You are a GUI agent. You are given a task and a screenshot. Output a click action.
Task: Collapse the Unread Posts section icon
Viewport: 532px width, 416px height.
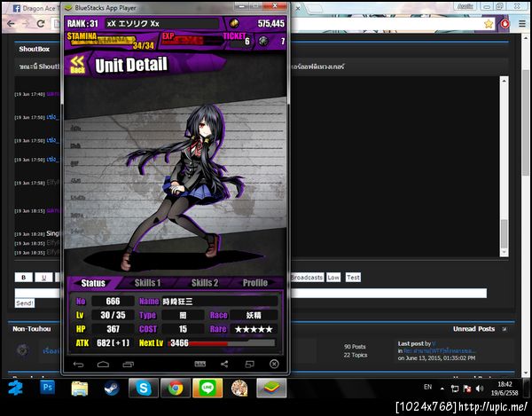coord(505,329)
